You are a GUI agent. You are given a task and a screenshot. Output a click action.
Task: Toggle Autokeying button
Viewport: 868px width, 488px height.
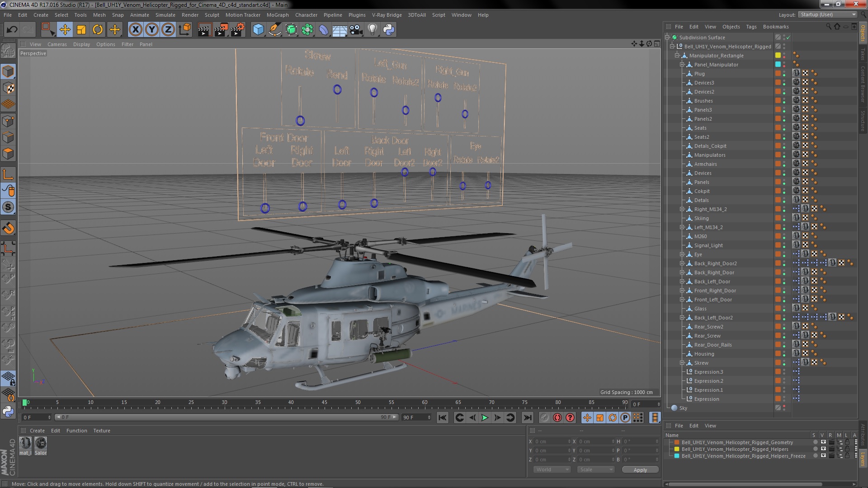[x=557, y=418]
